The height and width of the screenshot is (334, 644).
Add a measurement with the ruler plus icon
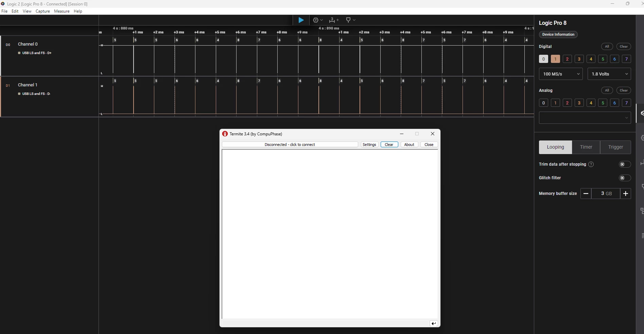334,20
